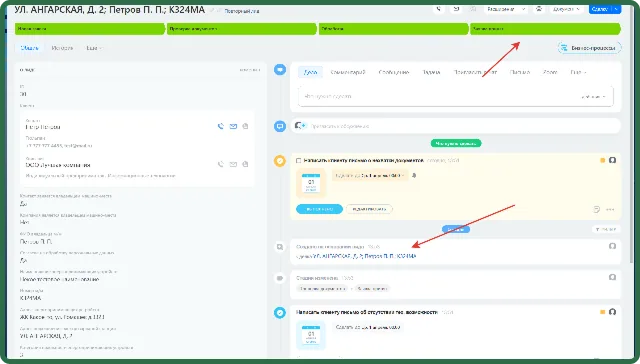
Task: Click the blue checkmark icon of the completed task
Action: tap(280, 313)
